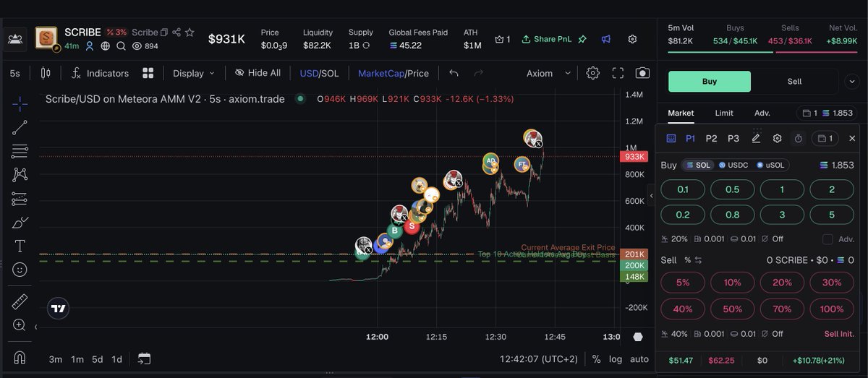The width and height of the screenshot is (868, 378).
Task: Select the crosshair cursor tool
Action: (20, 104)
